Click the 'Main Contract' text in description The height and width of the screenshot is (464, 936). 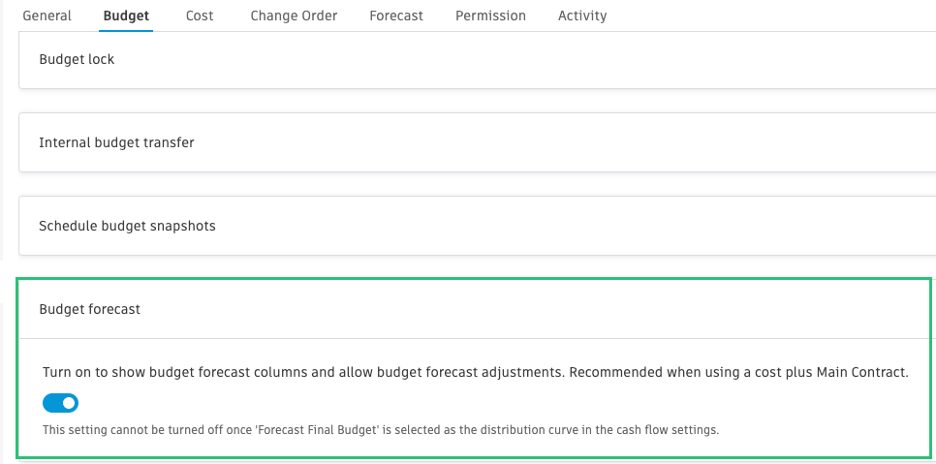coord(862,372)
